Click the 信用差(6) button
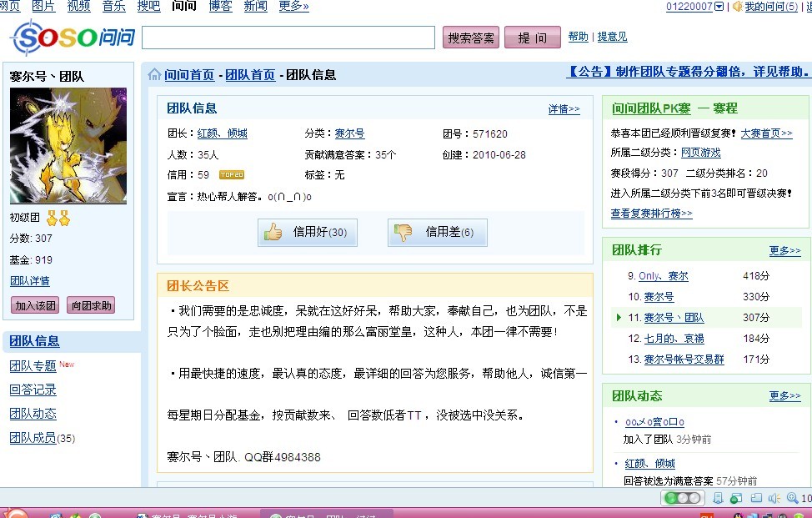The width and height of the screenshot is (812, 518). (x=438, y=232)
